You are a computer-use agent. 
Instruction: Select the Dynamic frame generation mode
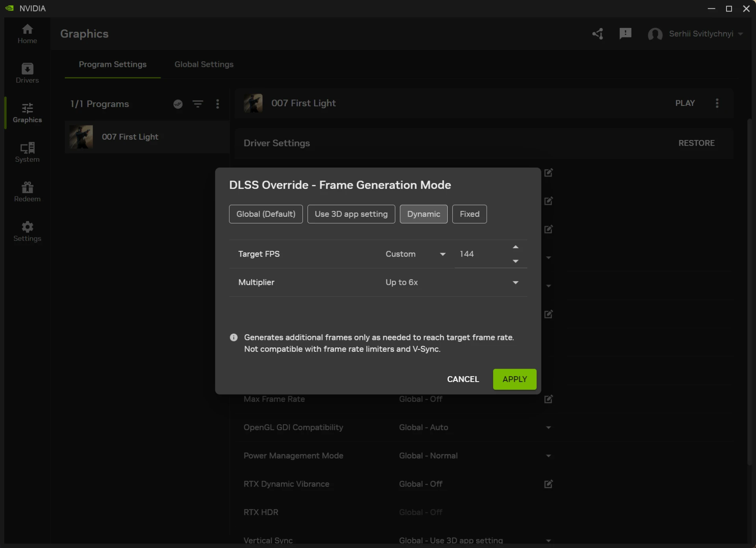coord(424,214)
